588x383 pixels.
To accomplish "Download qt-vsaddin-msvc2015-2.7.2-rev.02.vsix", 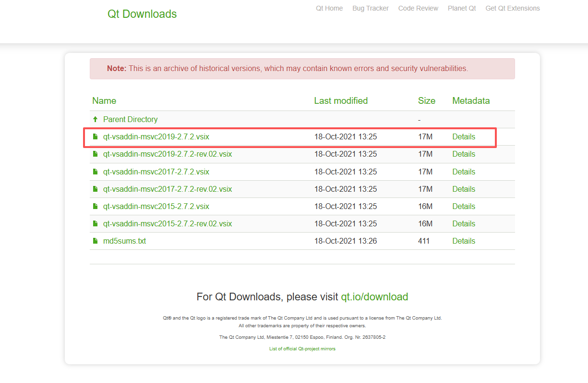I will (x=168, y=223).
